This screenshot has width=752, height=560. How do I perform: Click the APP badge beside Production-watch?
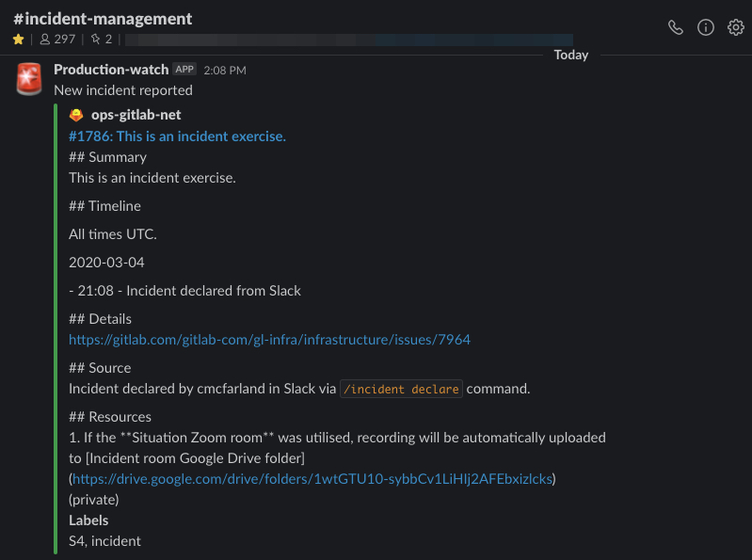[184, 70]
